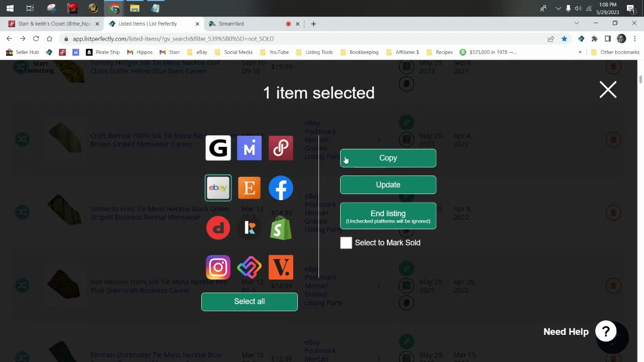Share this page icon in address bar
This screenshot has height=362, width=644.
click(551, 39)
